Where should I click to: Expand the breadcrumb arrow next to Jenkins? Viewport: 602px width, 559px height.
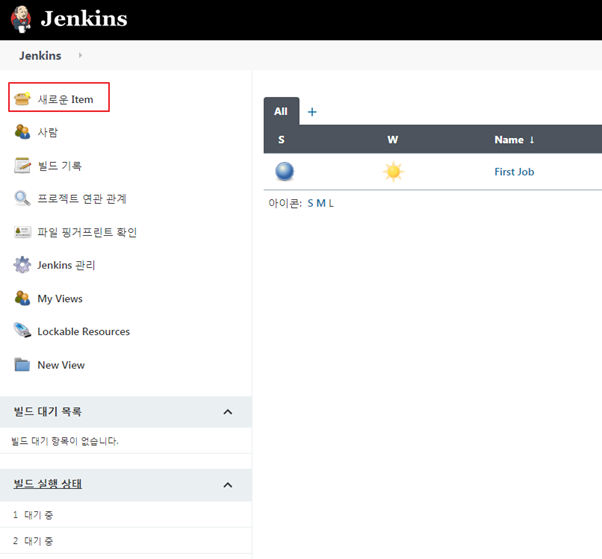tap(80, 55)
